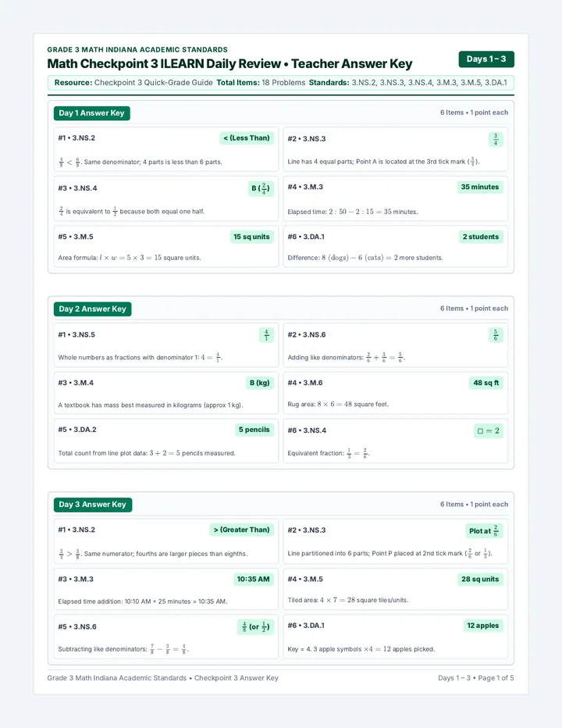Click the Days 1–3 badge
Screen dimensions: 562x728
click(x=486, y=59)
